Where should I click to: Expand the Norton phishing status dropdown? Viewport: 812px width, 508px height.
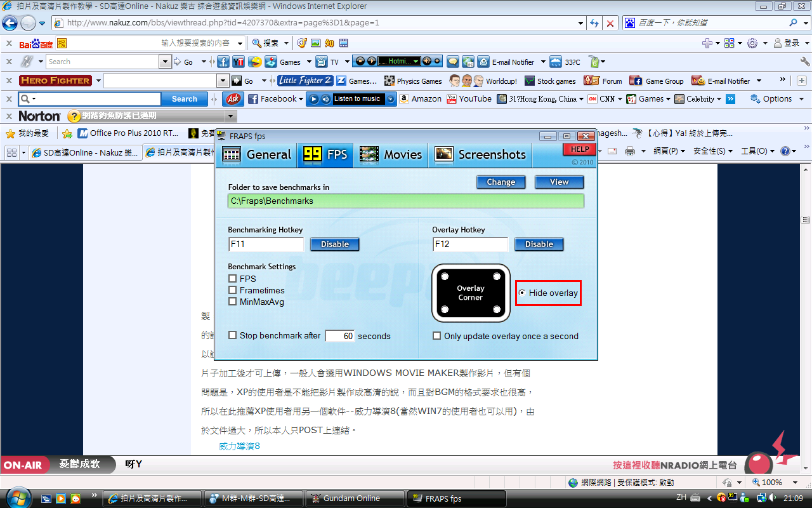pos(230,116)
